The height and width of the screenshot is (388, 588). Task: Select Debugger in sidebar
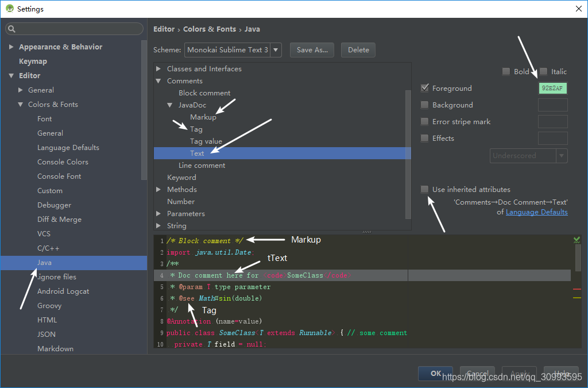[54, 205]
